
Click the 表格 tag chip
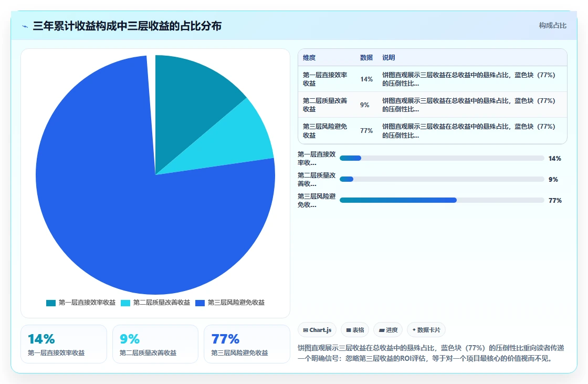pos(355,330)
